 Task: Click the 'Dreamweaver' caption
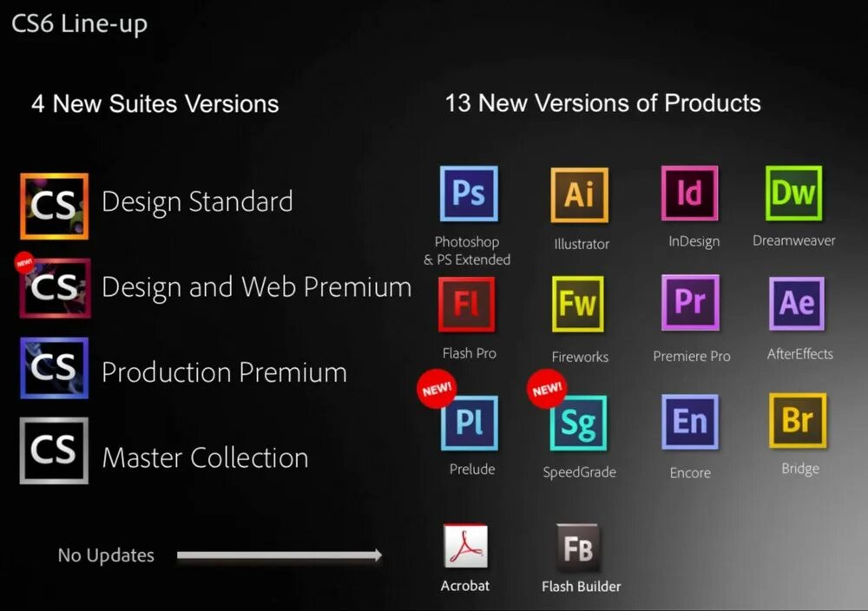pos(794,240)
